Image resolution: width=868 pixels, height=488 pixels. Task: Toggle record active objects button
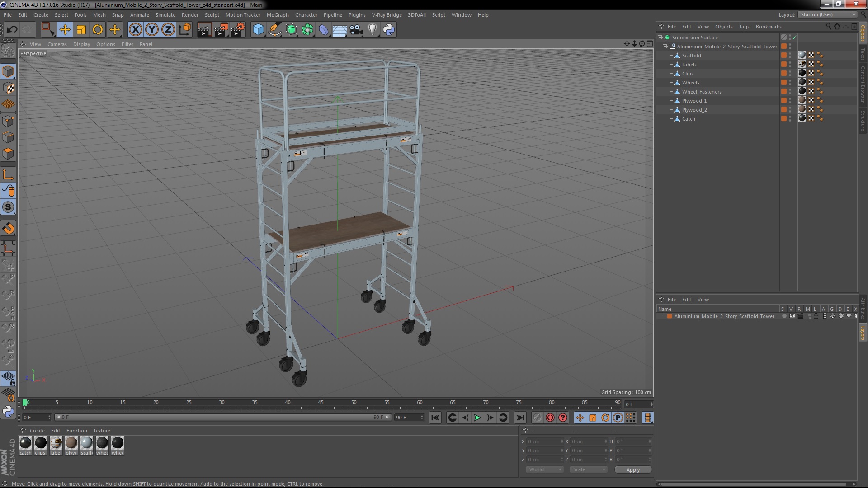(x=550, y=418)
